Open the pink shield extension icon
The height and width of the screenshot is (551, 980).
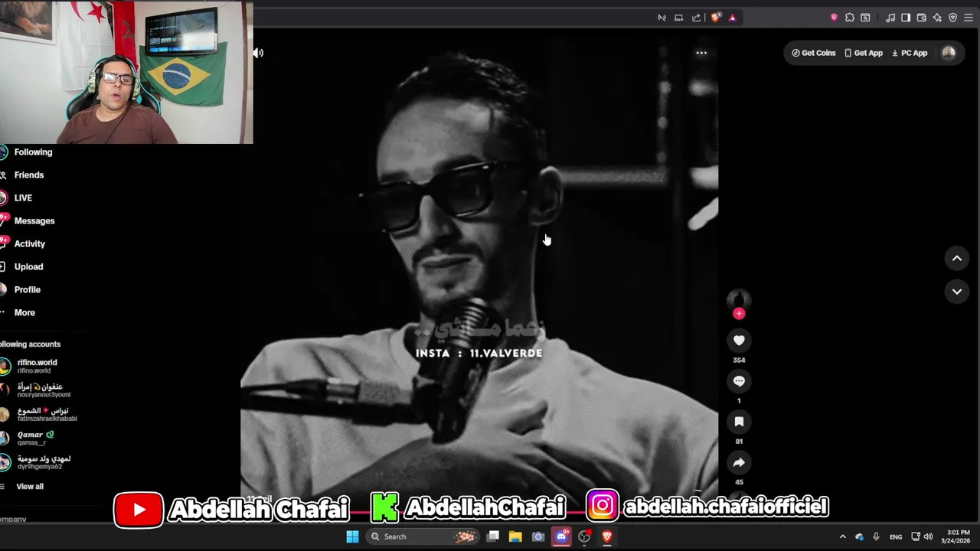click(x=834, y=18)
